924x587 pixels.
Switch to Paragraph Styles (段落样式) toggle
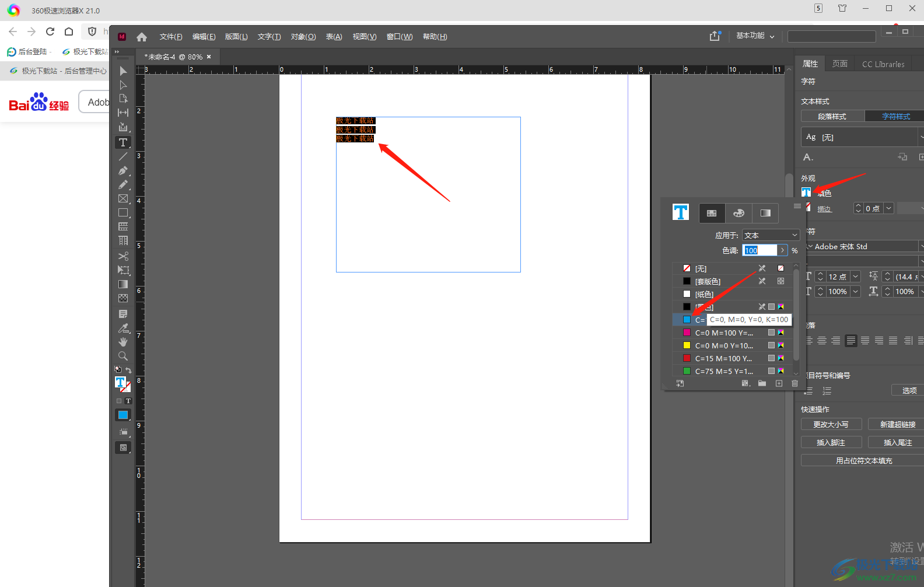832,117
